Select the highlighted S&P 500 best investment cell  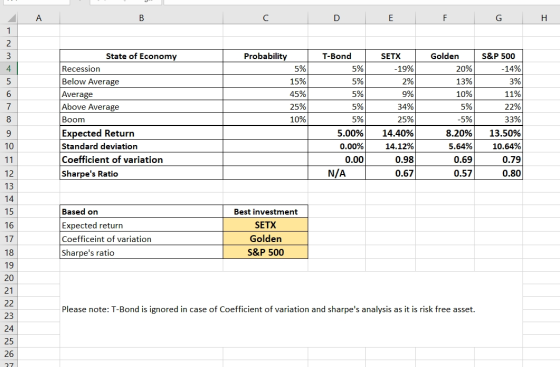tap(265, 252)
